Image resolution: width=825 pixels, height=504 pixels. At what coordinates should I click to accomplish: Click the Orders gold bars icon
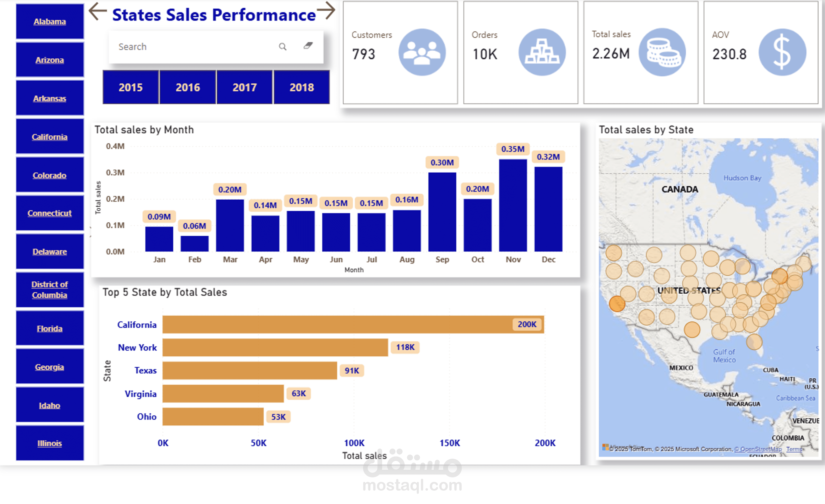point(542,52)
